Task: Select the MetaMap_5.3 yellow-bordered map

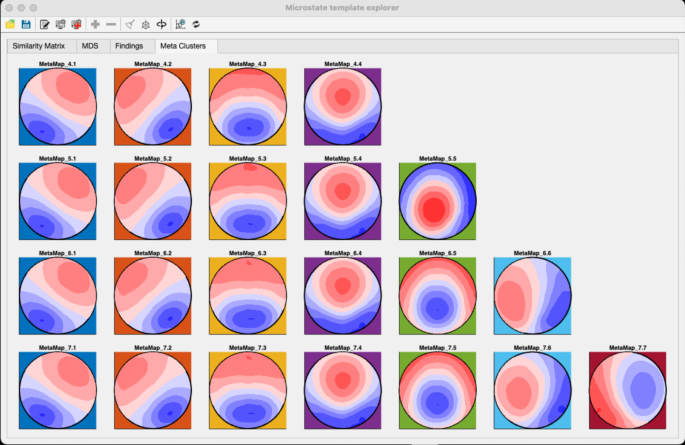Action: (x=247, y=201)
